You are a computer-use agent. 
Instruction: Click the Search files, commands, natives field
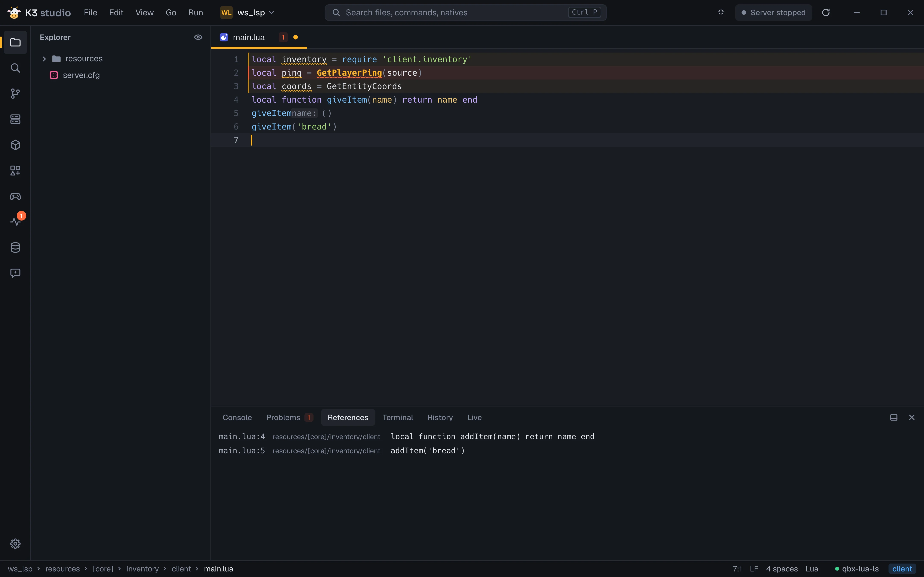pos(465,13)
